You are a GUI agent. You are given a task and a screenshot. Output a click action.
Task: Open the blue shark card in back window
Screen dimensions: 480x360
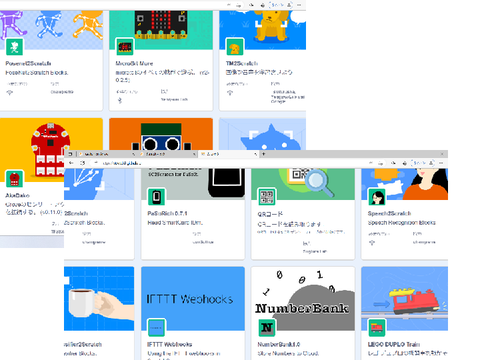pos(263,134)
